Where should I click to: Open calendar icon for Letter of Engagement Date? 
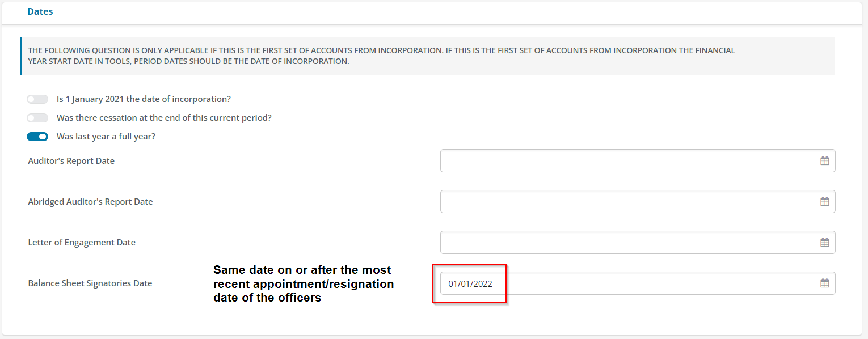coord(824,243)
